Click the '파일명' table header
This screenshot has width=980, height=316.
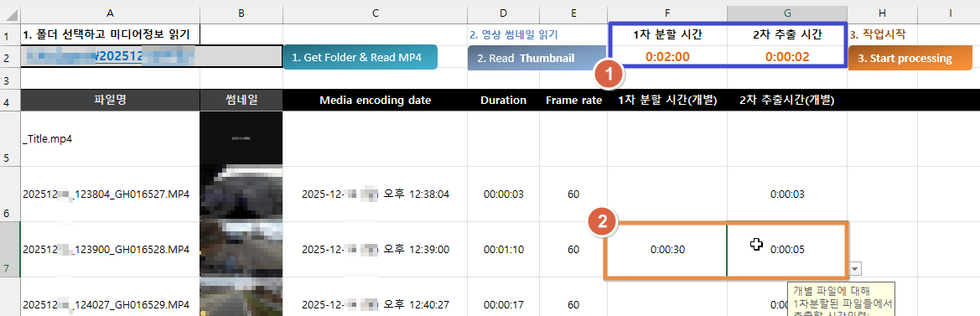click(x=110, y=100)
